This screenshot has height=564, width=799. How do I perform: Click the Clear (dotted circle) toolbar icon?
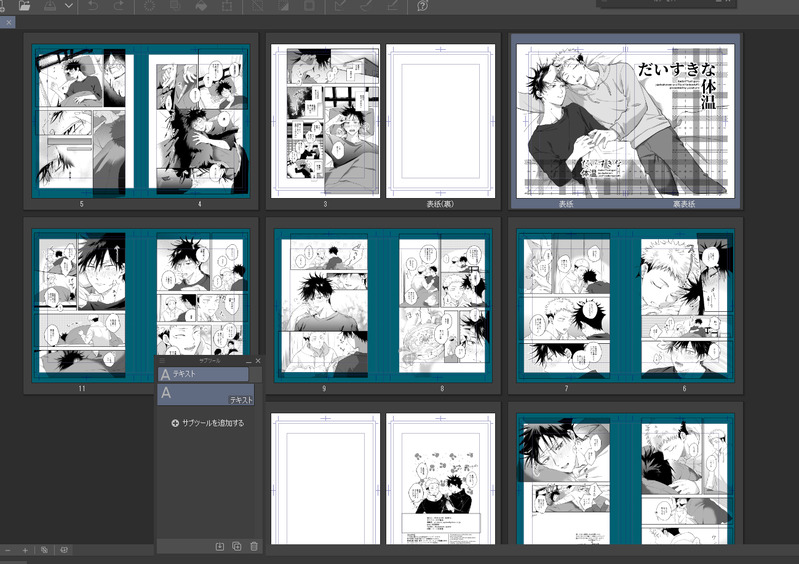click(x=149, y=6)
